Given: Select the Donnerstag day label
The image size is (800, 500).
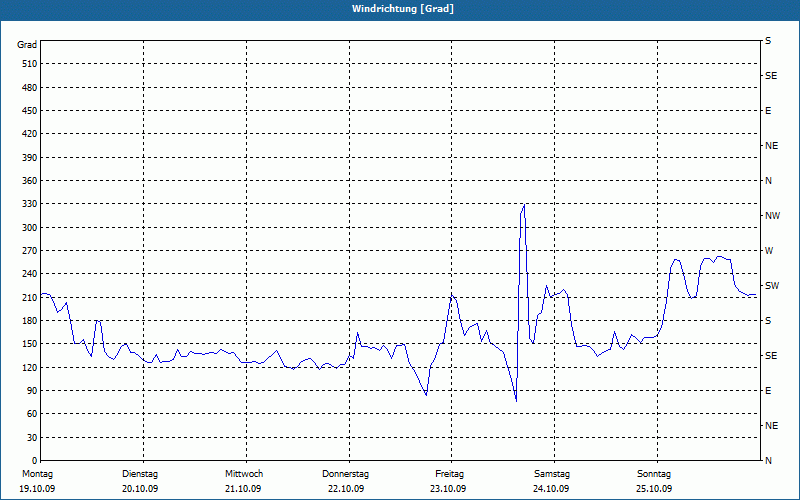Looking at the screenshot, I should (345, 474).
